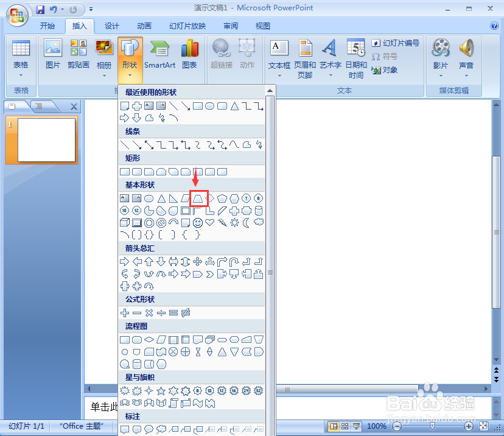Pick the heart shape
The image size is (504, 436).
pyautogui.click(x=210, y=222)
